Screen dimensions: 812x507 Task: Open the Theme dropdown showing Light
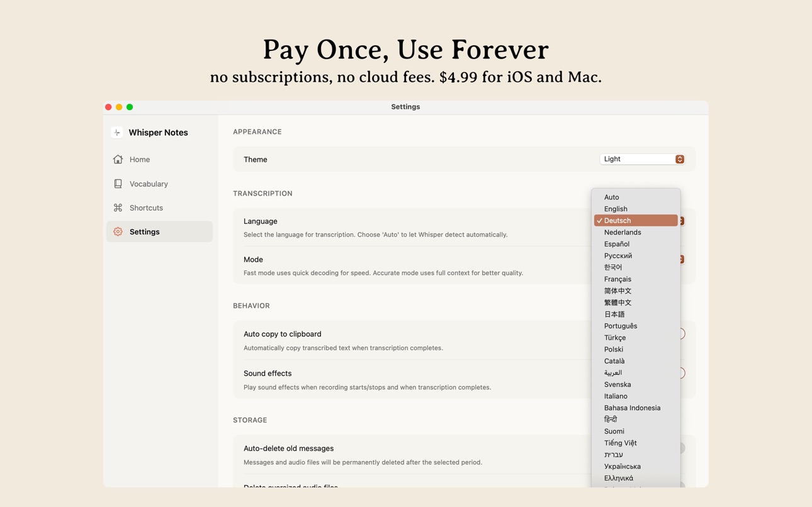[x=642, y=159]
